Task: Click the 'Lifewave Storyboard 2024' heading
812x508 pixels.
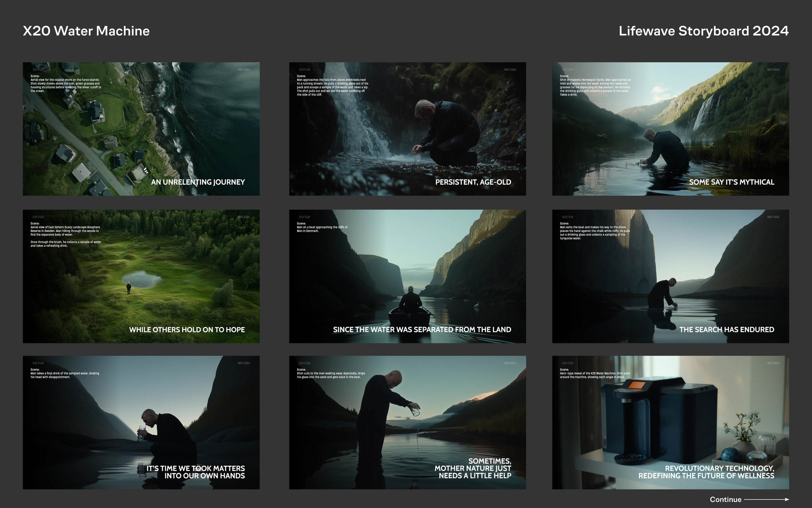Action: (703, 31)
